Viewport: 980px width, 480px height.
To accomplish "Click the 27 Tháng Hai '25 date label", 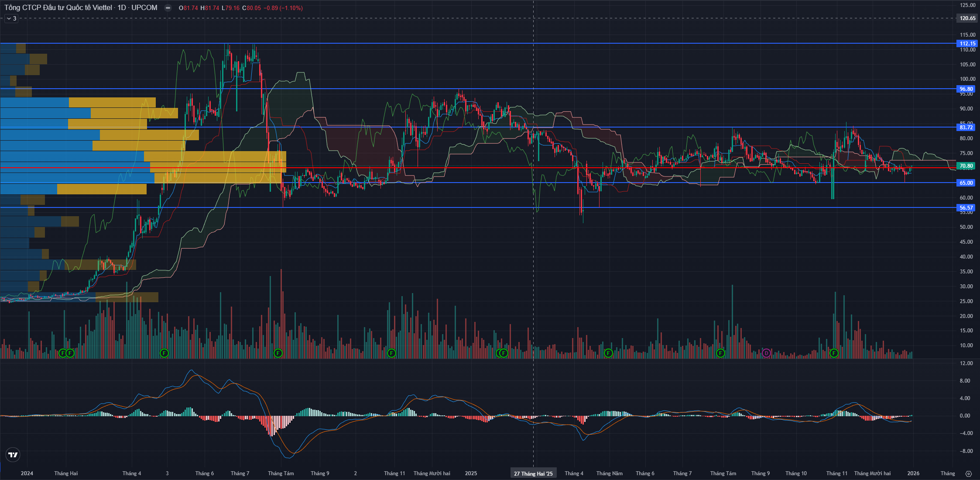I will pos(533,473).
